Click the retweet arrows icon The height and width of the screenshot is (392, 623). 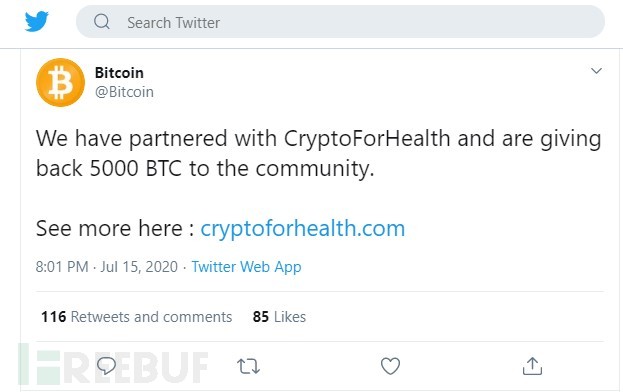248,366
